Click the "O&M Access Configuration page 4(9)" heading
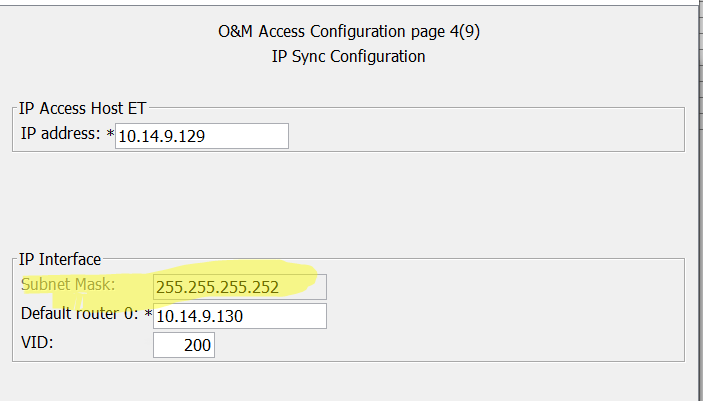Screen dimensions: 703x401 349,31
